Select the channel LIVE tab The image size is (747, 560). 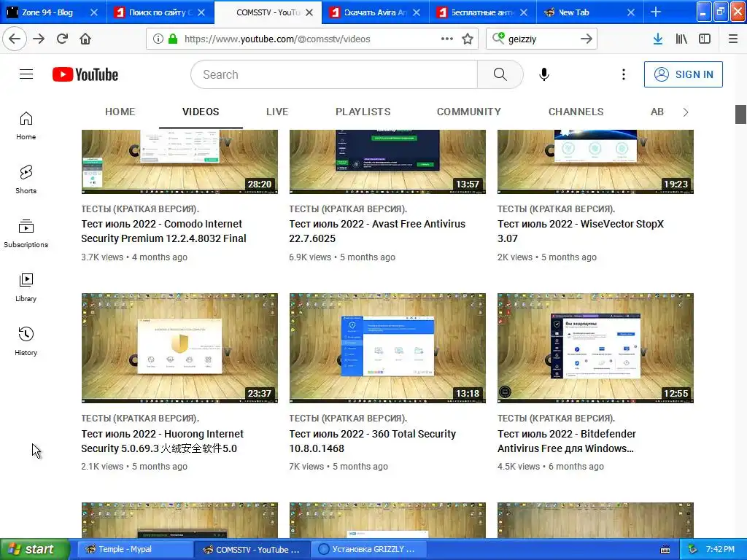(x=277, y=112)
